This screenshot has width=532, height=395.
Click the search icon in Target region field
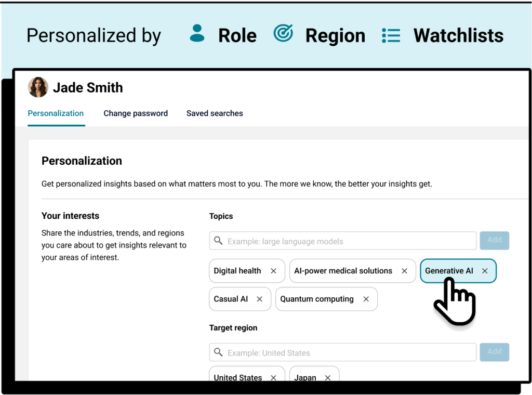pyautogui.click(x=218, y=352)
